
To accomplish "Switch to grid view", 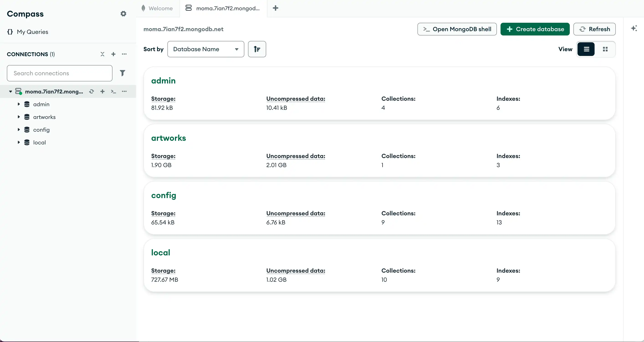I will pyautogui.click(x=605, y=49).
